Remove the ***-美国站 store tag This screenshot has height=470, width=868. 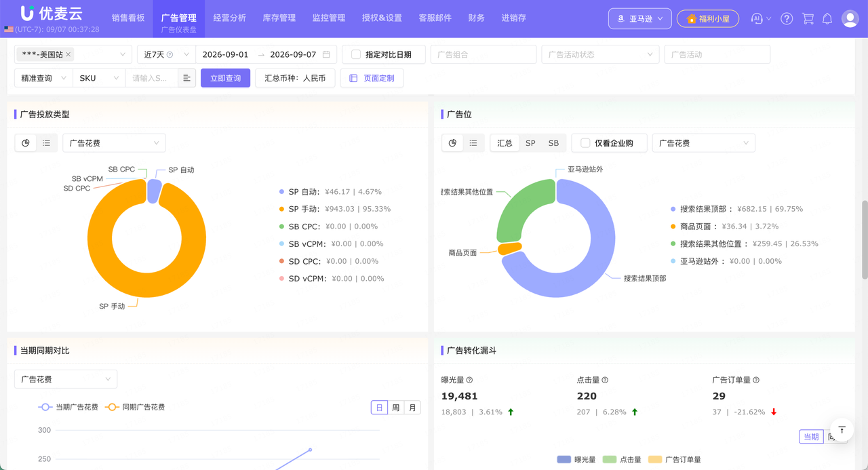(68, 54)
